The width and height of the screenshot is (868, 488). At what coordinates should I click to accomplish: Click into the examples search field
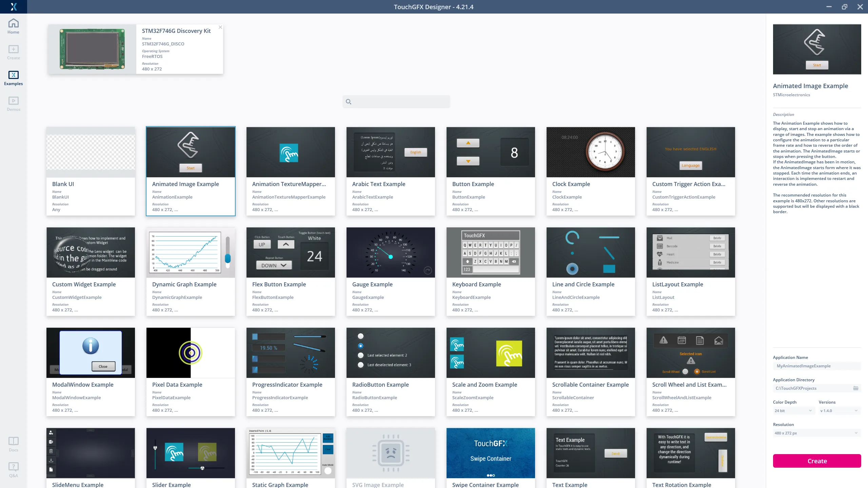(400, 102)
